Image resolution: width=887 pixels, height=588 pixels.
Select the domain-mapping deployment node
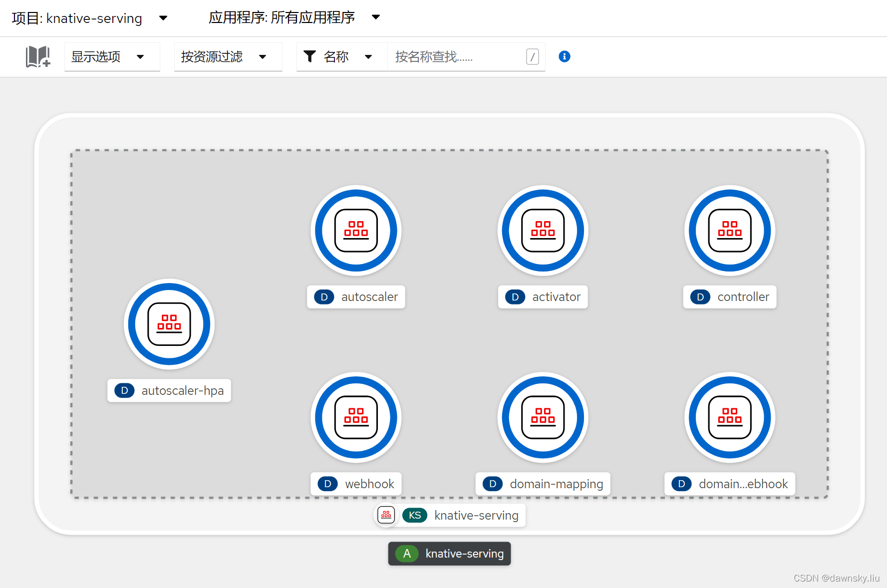tap(543, 417)
